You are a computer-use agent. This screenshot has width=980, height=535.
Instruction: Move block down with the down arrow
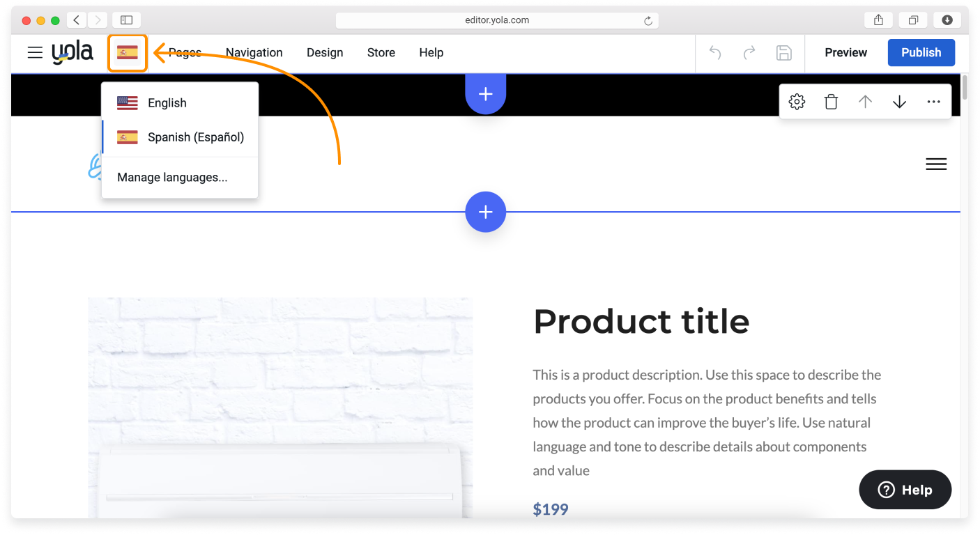[x=899, y=102]
